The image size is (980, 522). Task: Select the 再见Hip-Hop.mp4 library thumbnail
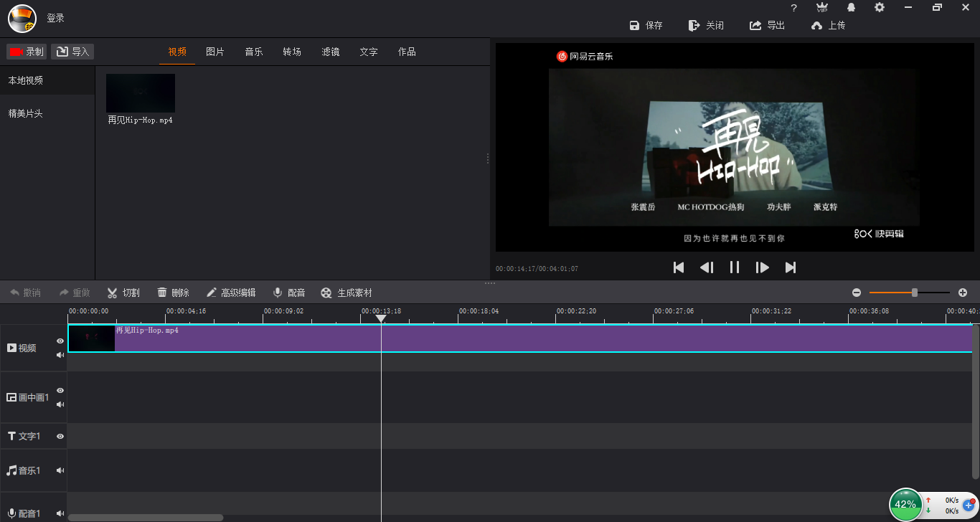point(141,93)
